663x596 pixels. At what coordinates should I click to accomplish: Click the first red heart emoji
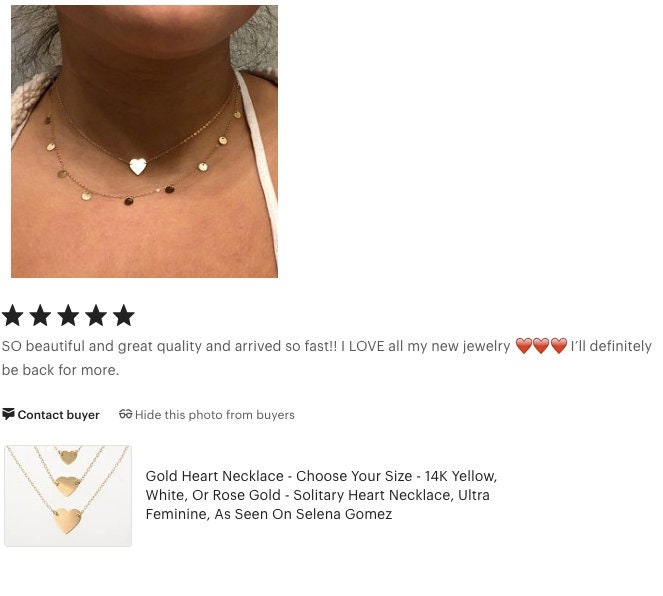click(524, 346)
